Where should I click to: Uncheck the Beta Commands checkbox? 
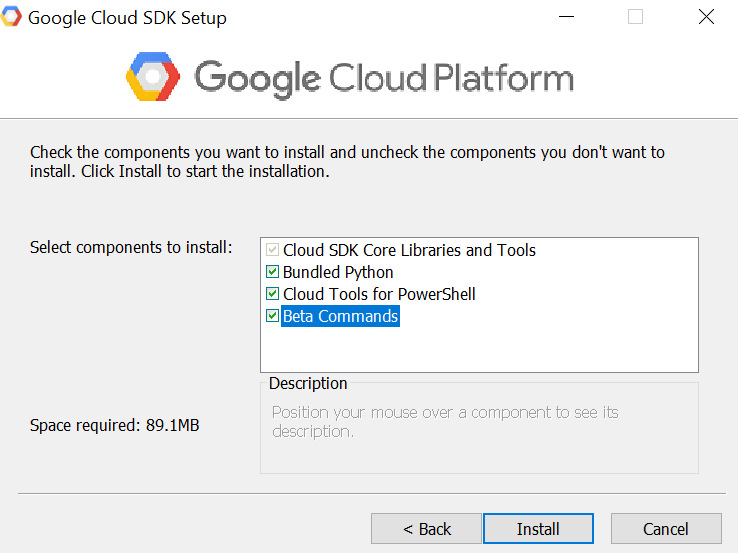[x=272, y=315]
